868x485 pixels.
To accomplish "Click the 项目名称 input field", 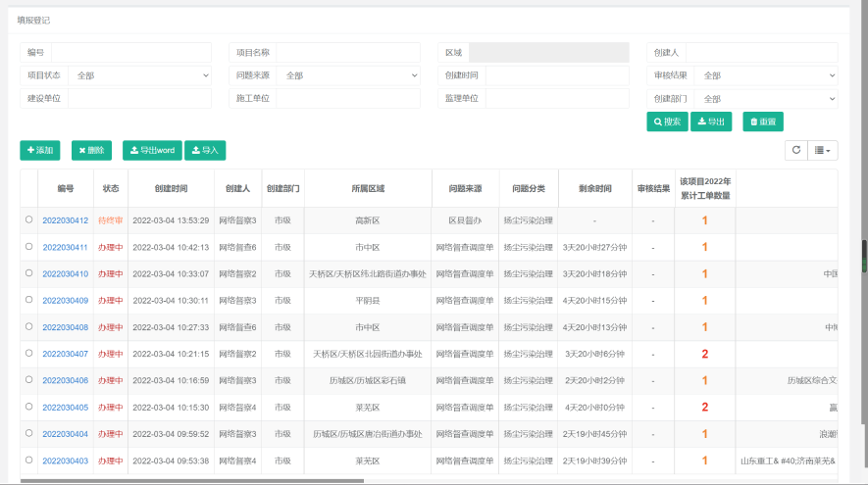I will pos(349,52).
